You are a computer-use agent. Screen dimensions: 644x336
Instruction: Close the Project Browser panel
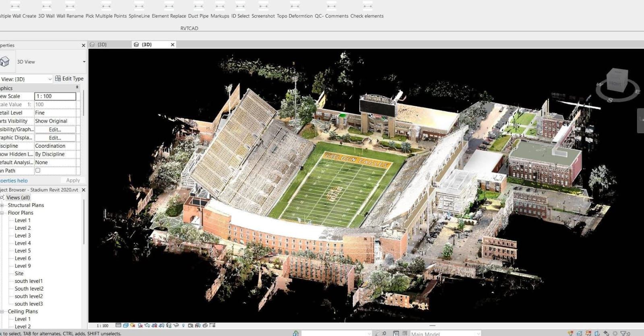pyautogui.click(x=84, y=190)
